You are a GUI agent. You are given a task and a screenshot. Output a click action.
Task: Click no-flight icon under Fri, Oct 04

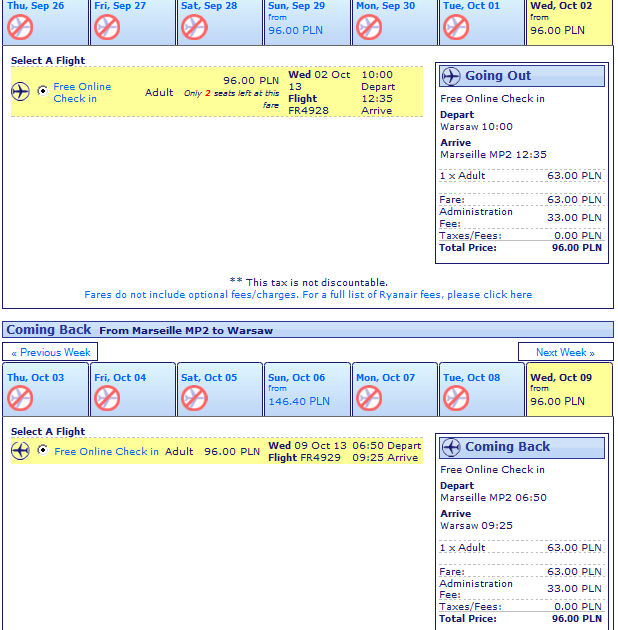(x=107, y=398)
